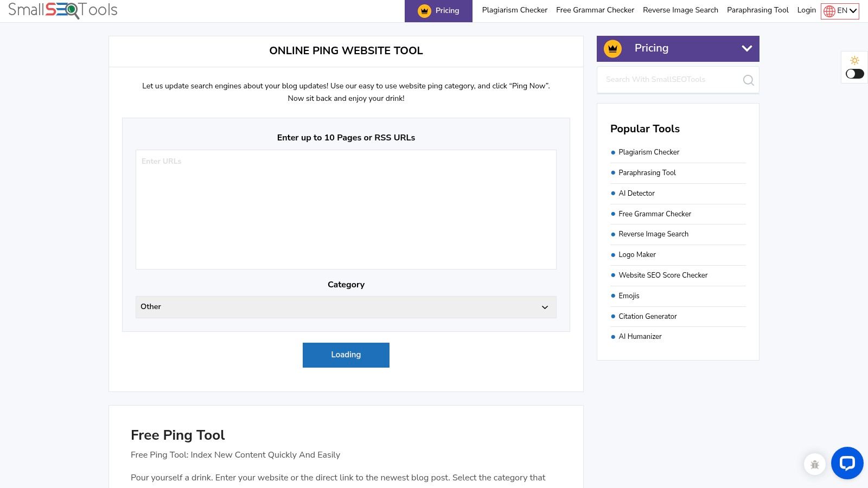This screenshot has height=488, width=868.
Task: Click the search magnifier icon in the sidebar
Action: (748, 80)
